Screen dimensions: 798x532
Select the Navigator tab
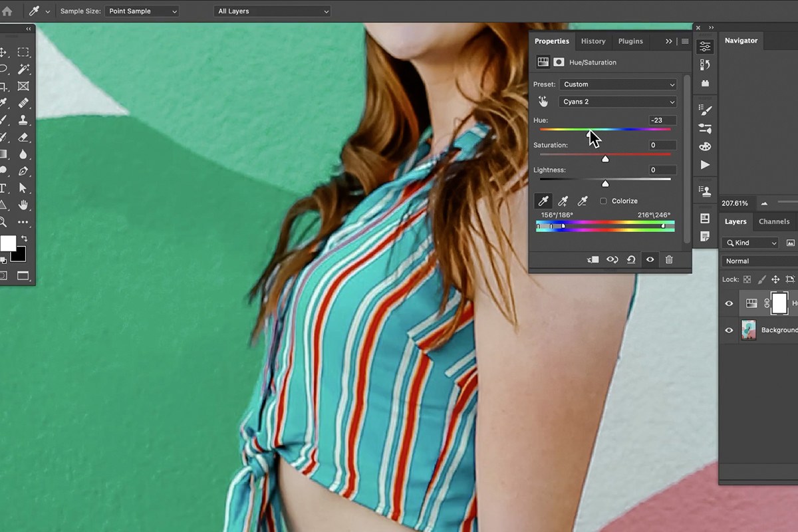pyautogui.click(x=741, y=41)
